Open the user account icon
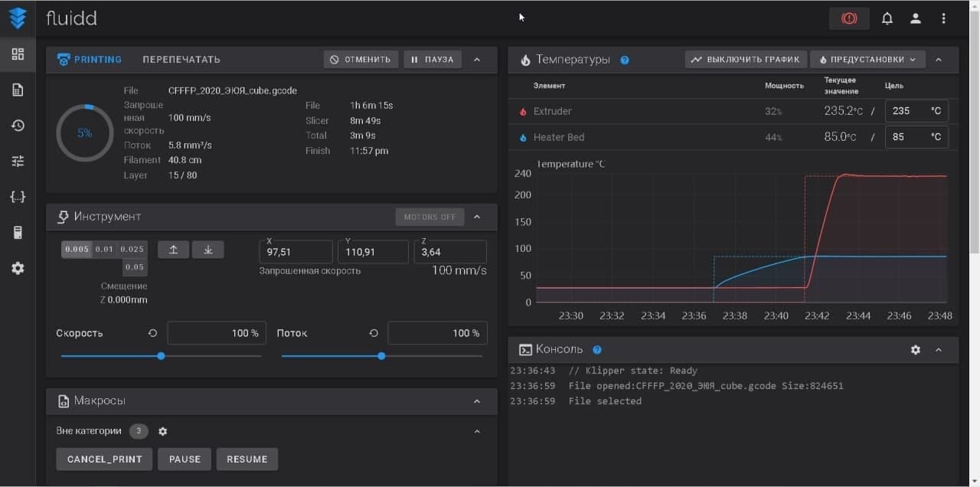This screenshot has width=980, height=487. point(916,19)
